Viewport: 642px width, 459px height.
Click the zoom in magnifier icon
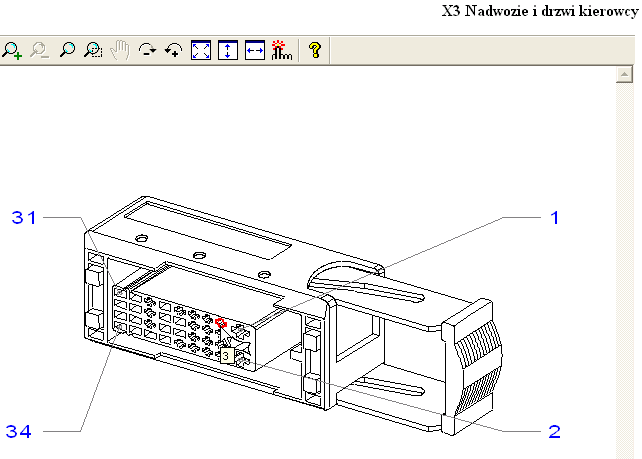point(12,51)
